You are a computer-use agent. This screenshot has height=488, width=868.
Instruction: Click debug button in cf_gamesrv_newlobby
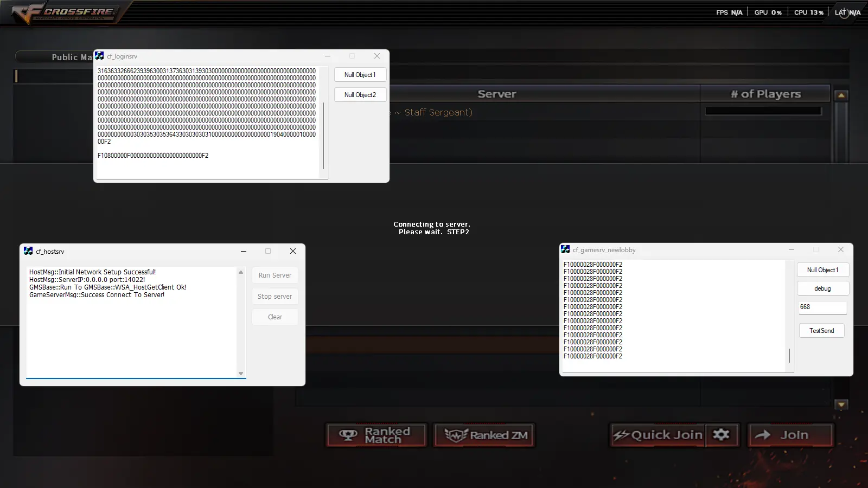(x=823, y=288)
